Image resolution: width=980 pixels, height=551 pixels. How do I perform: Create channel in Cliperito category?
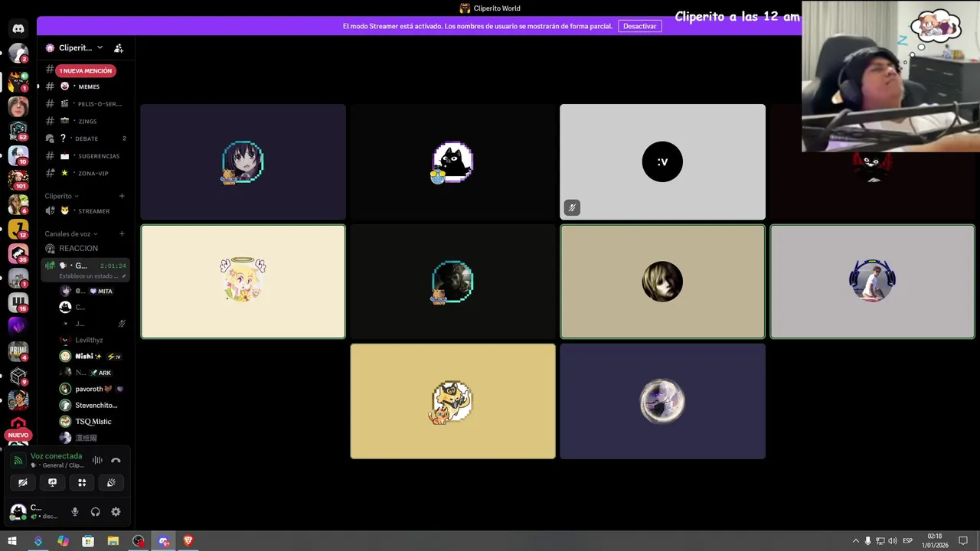tap(122, 196)
